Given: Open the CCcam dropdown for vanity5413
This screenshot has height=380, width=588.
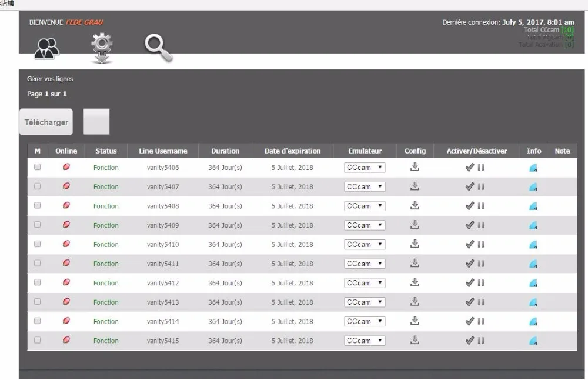Looking at the screenshot, I should pos(365,302).
